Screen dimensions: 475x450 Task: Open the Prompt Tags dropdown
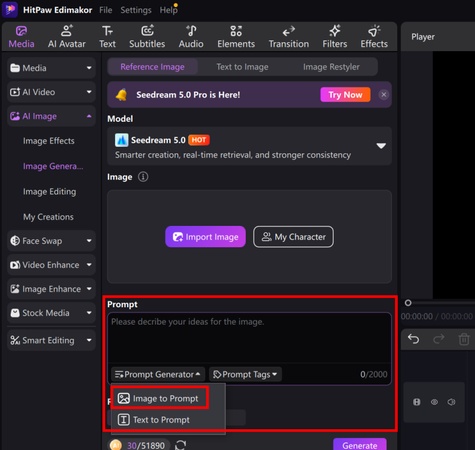point(245,374)
